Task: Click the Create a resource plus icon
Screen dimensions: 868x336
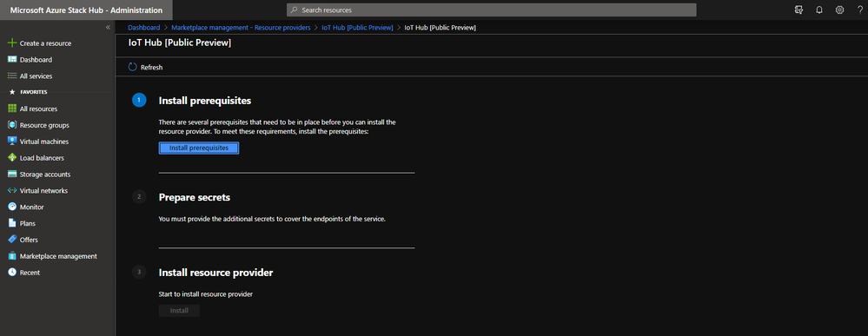Action: point(12,43)
